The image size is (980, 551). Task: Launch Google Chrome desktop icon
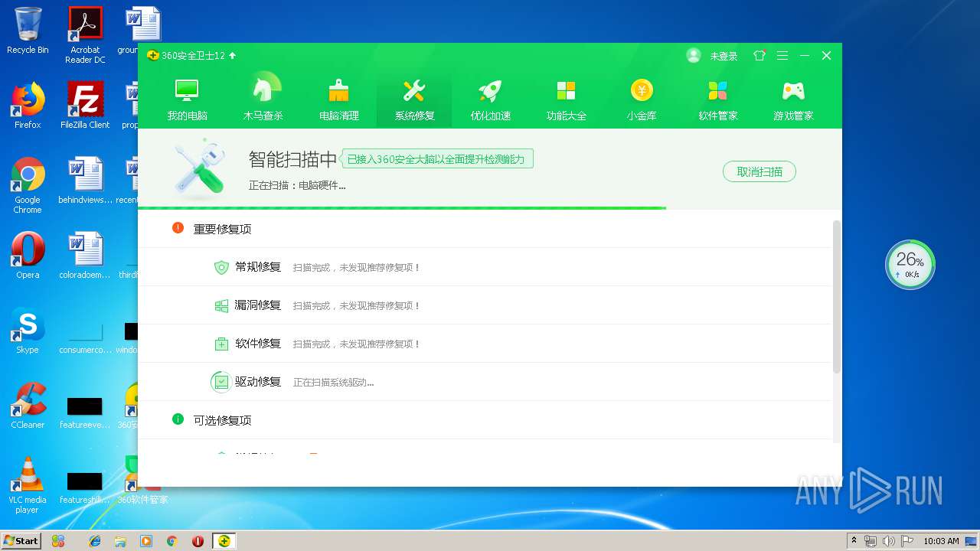pyautogui.click(x=28, y=185)
